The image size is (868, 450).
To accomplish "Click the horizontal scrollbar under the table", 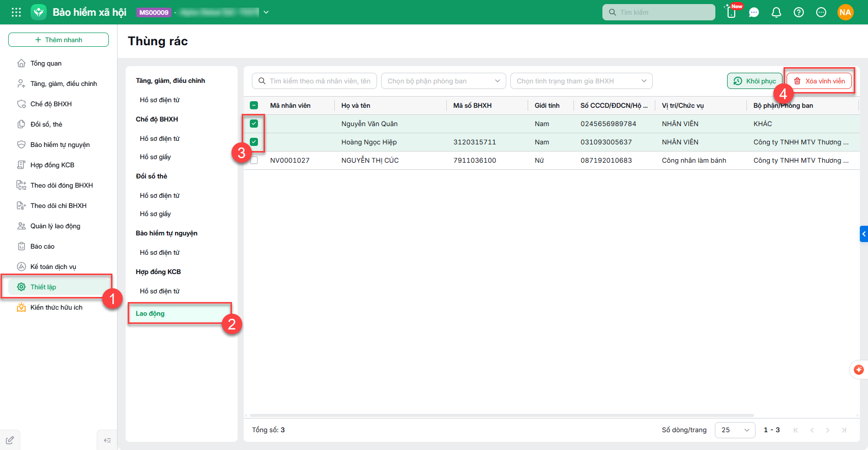I will 502,415.
